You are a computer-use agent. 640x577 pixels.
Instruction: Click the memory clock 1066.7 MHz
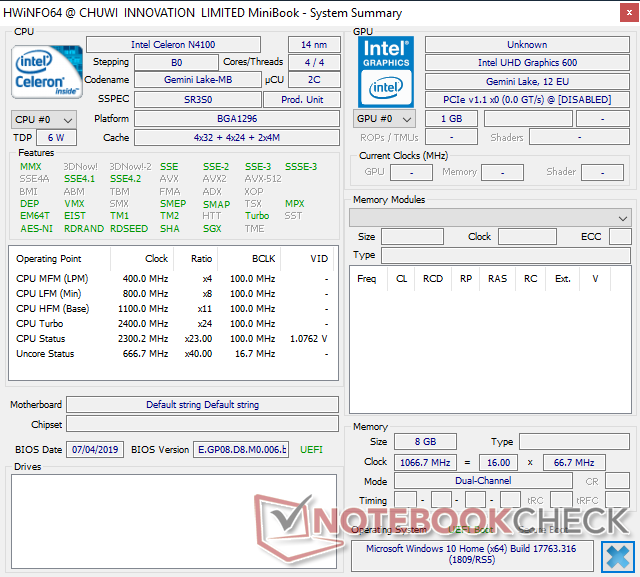425,462
